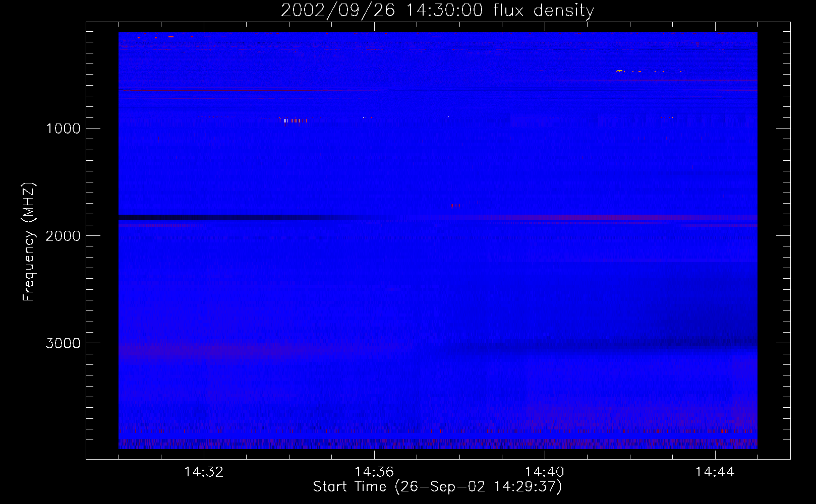The height and width of the screenshot is (504, 816).
Task: Click the 14:36 time tick label
Action: point(374,472)
